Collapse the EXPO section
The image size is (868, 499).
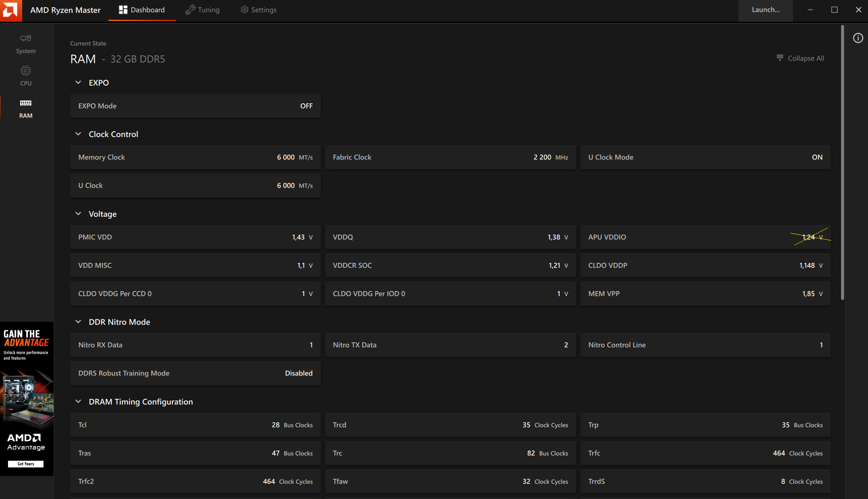click(x=78, y=82)
